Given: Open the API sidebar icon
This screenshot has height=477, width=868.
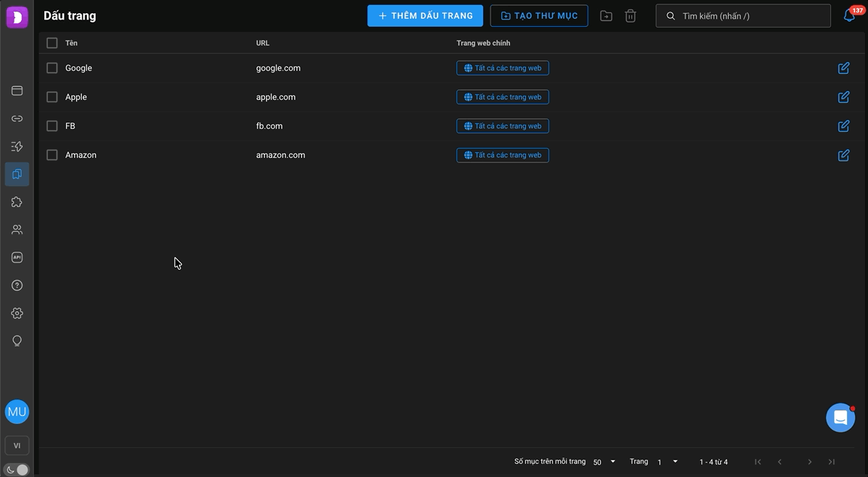Looking at the screenshot, I should tap(17, 257).
